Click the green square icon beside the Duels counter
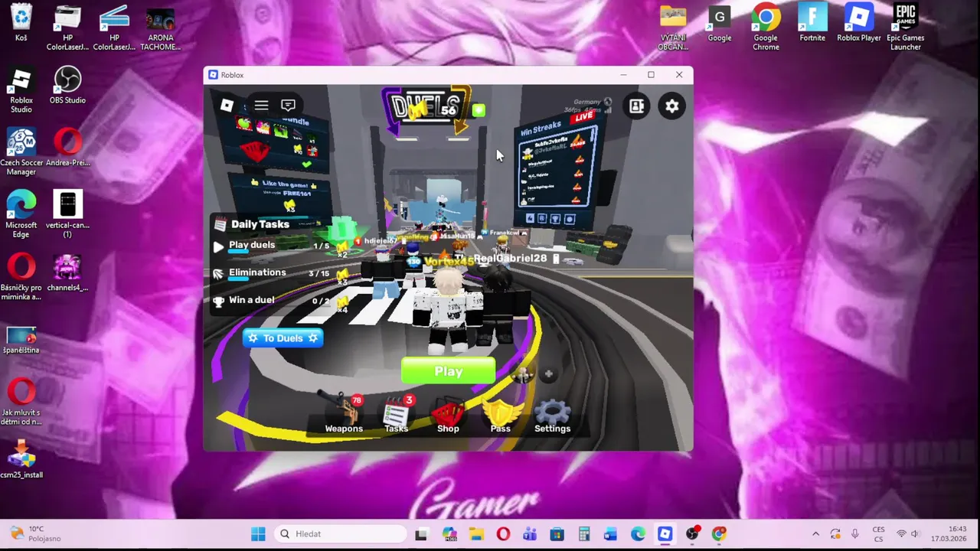This screenshot has width=980, height=551. [479, 111]
